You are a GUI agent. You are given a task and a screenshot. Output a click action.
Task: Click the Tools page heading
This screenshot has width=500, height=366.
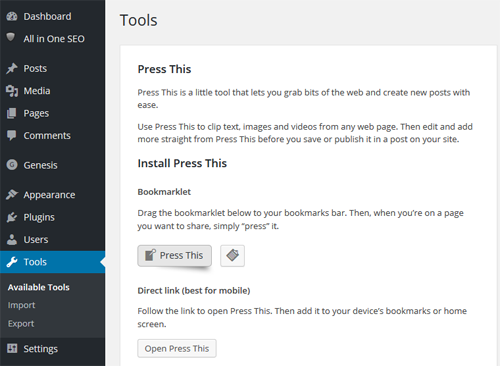(x=138, y=20)
